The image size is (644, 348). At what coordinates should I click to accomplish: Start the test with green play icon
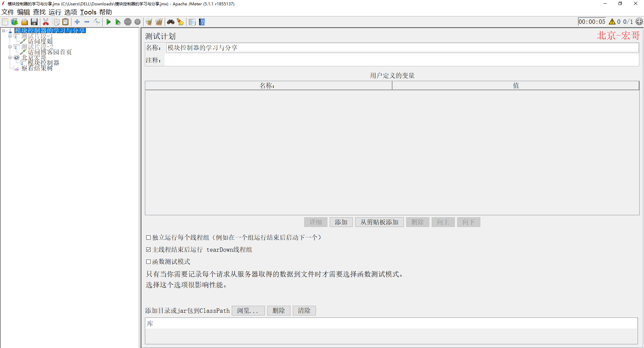pos(108,22)
